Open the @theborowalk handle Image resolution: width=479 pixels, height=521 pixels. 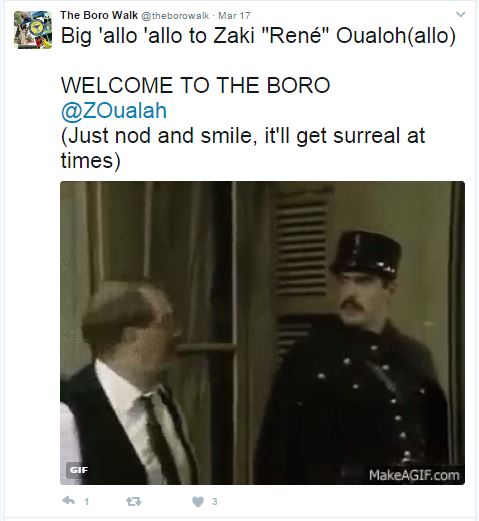[175, 16]
